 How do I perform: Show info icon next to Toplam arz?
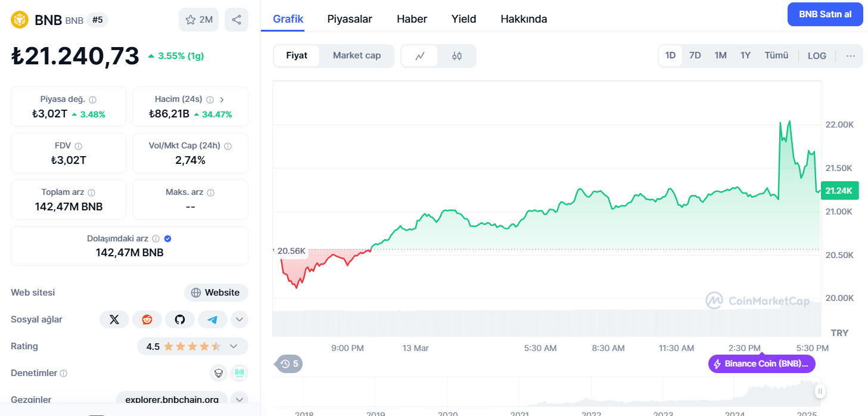(91, 193)
